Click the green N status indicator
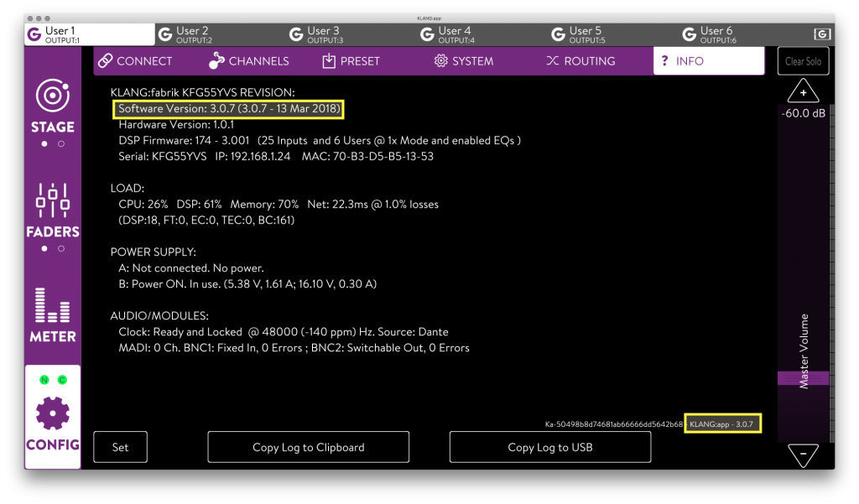 click(x=44, y=380)
